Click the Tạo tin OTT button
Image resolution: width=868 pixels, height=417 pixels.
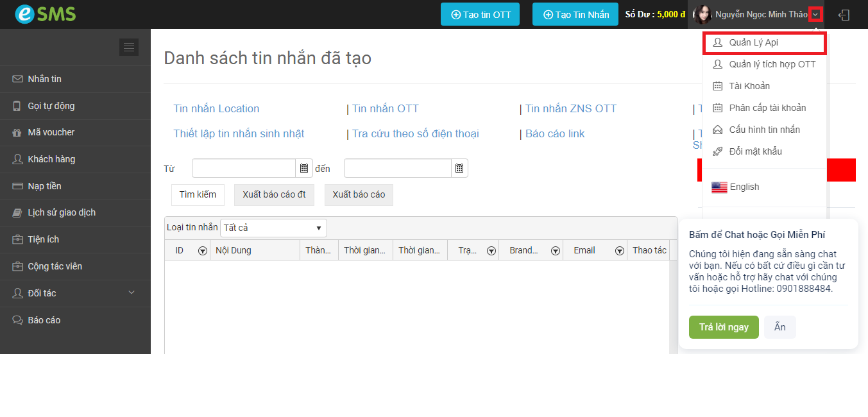[x=480, y=14]
